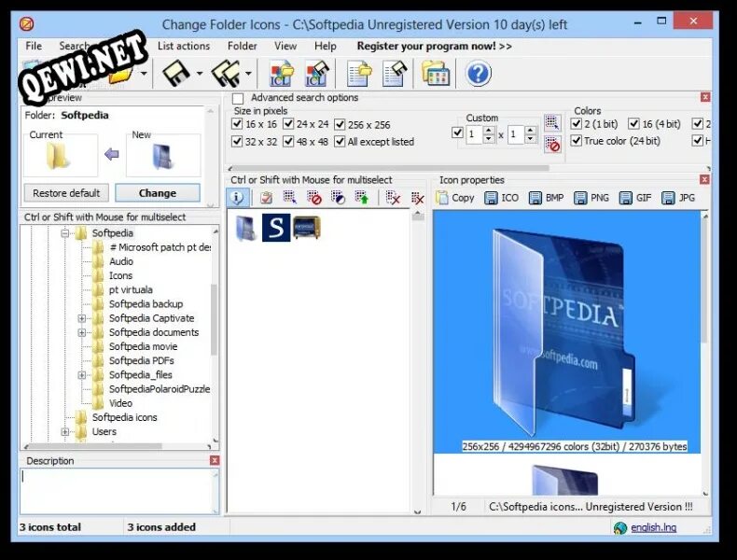The height and width of the screenshot is (560, 737).
Task: Click the grid with cursor select-all icon in list toolbar
Action: tap(290, 198)
